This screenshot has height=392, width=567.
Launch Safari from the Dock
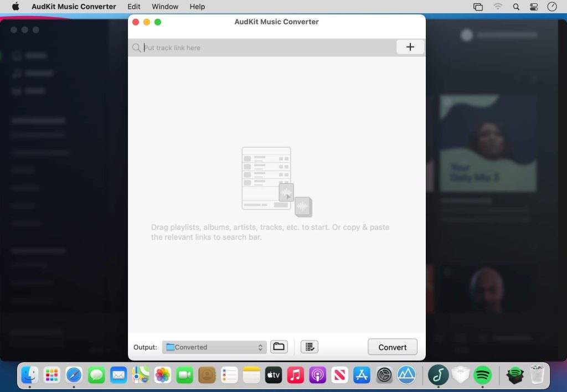tap(74, 375)
